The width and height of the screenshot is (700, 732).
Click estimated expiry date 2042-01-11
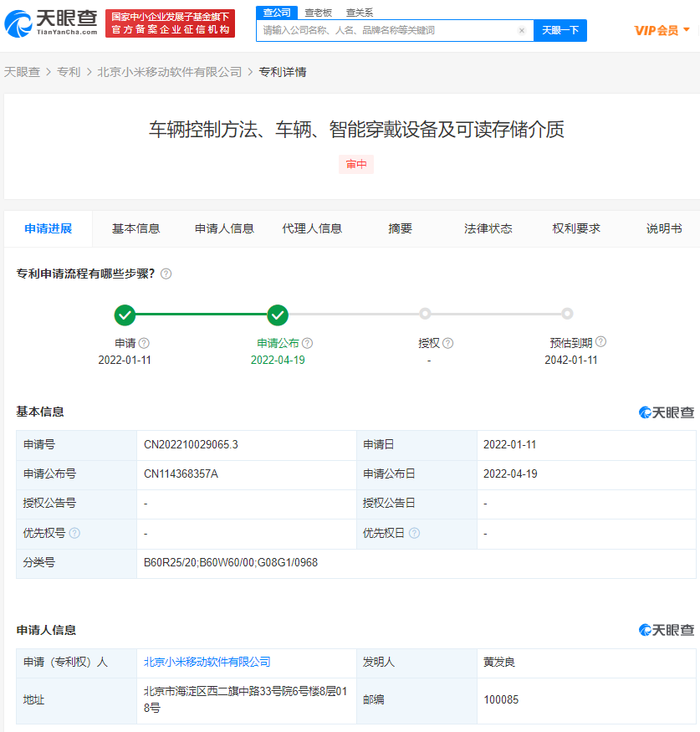click(x=570, y=360)
